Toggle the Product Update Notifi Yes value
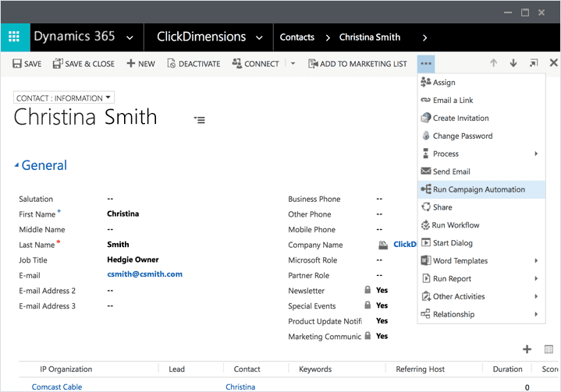Image resolution: width=561 pixels, height=392 pixels. pos(382,321)
